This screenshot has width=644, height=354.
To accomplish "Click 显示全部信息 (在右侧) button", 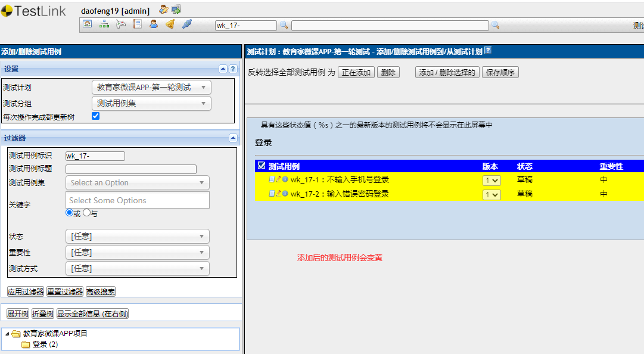I will click(92, 313).
